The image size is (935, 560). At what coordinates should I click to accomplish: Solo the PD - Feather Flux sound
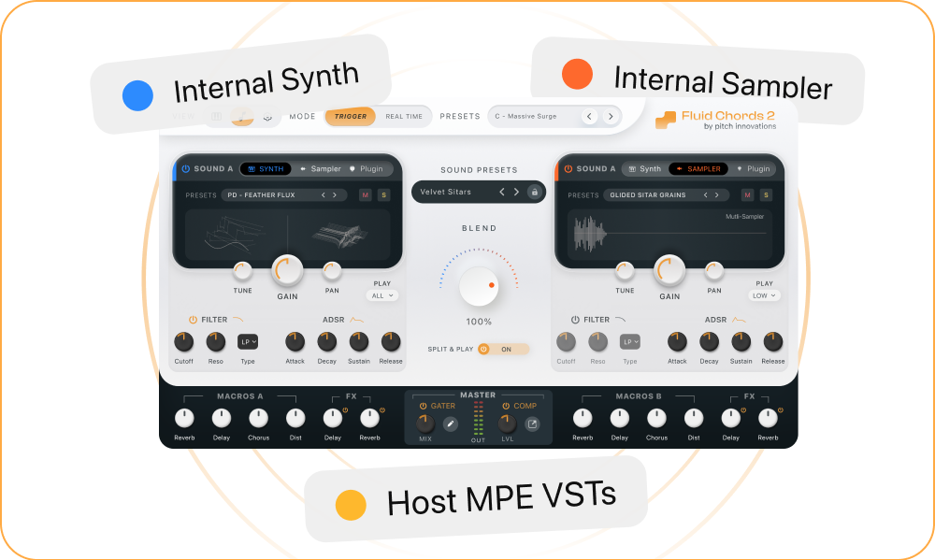point(383,195)
